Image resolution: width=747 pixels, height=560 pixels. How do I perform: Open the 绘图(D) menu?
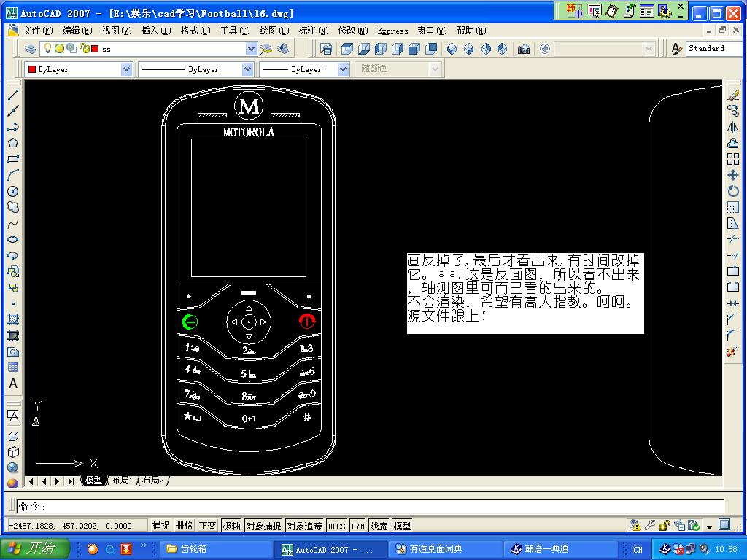(274, 31)
